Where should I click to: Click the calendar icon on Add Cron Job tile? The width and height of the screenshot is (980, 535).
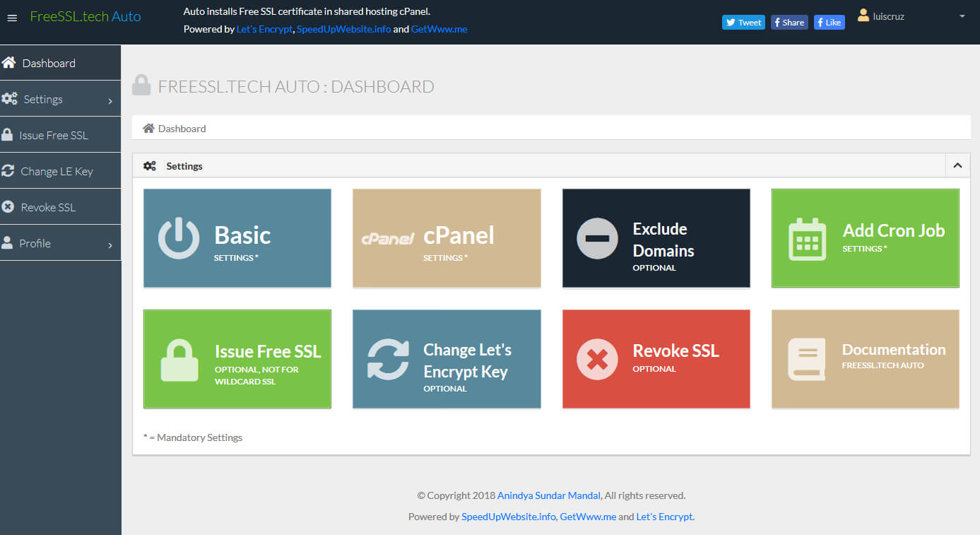pos(807,239)
